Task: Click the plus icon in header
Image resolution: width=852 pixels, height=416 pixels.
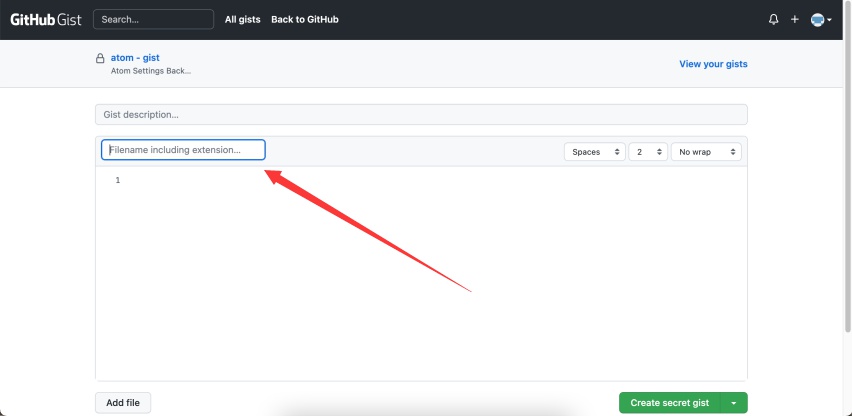Action: (794, 19)
